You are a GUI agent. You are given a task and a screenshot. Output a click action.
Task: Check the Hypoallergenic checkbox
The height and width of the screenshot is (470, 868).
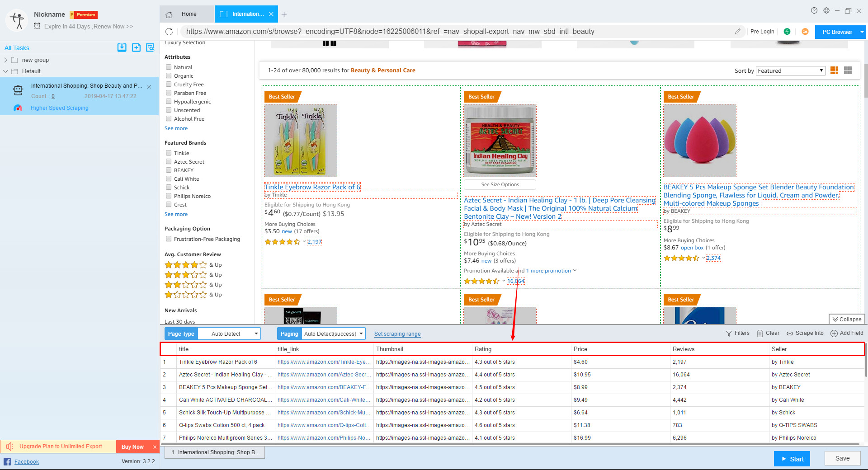pos(169,101)
